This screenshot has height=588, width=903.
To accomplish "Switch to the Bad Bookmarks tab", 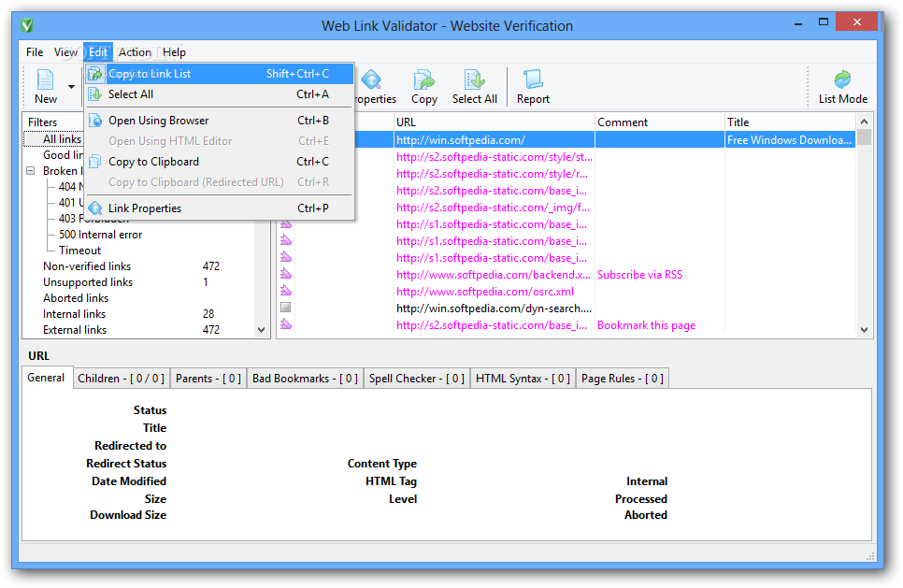I will (x=305, y=379).
